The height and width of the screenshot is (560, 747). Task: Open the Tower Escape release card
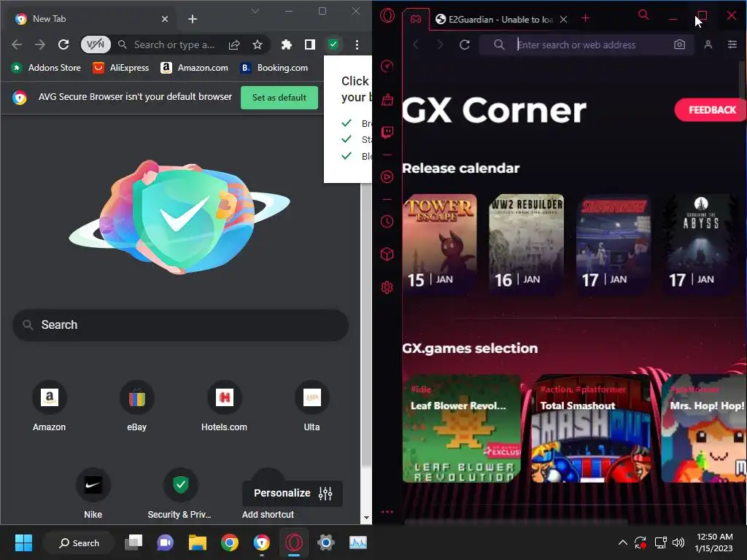[439, 244]
